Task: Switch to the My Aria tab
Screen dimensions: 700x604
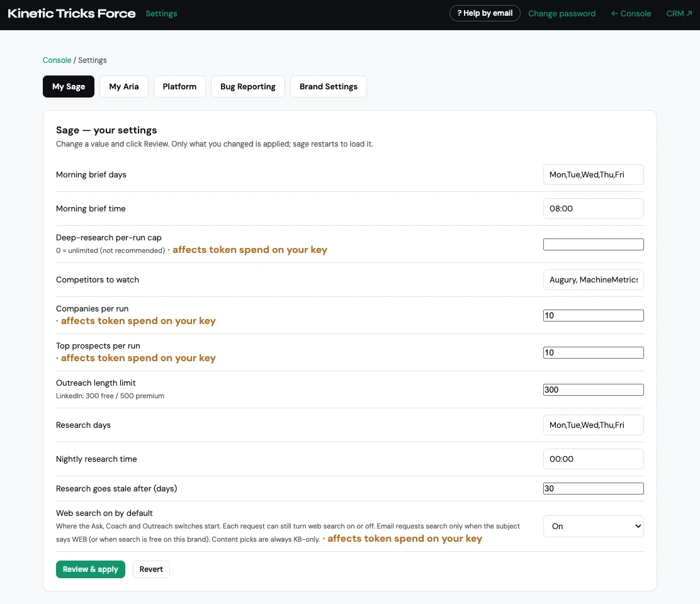Action: [x=123, y=87]
